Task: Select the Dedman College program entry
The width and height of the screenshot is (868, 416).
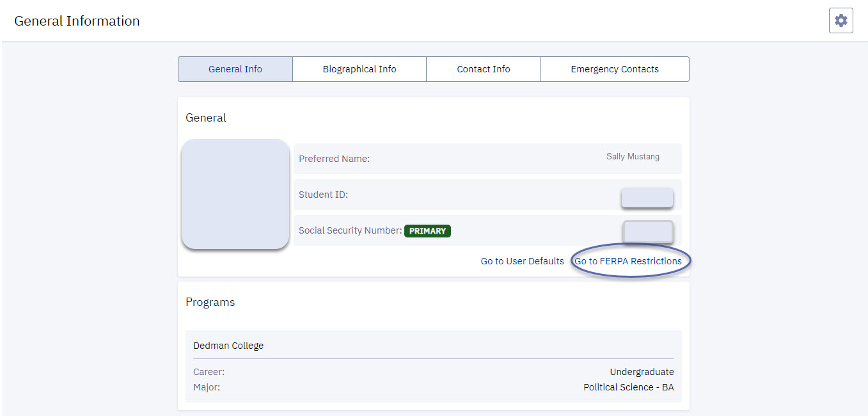Action: [x=228, y=346]
